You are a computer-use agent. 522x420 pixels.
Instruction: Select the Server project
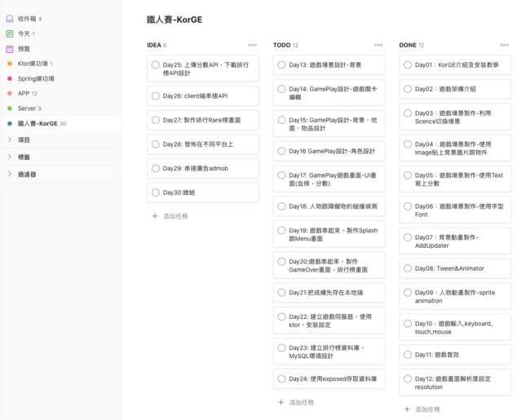[x=61, y=108]
